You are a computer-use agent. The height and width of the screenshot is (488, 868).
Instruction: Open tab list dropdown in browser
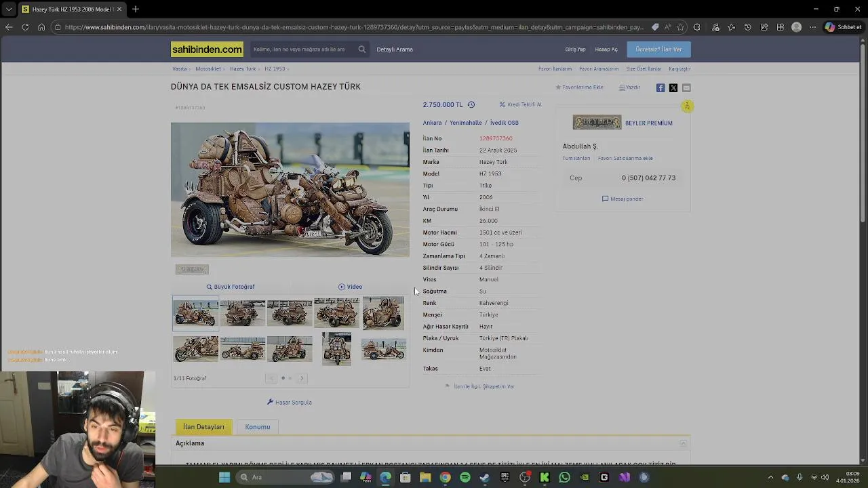click(9, 9)
